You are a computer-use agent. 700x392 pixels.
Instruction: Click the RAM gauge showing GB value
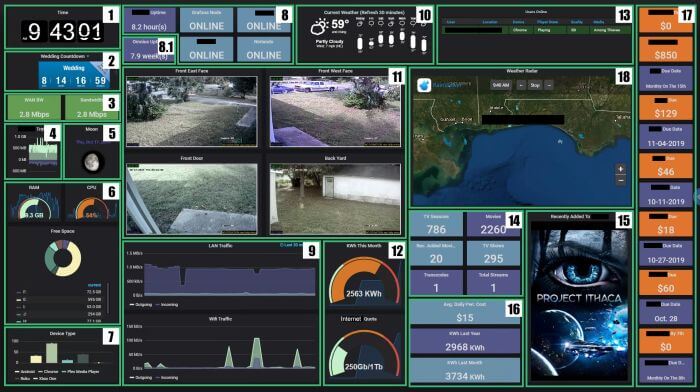pyautogui.click(x=34, y=208)
